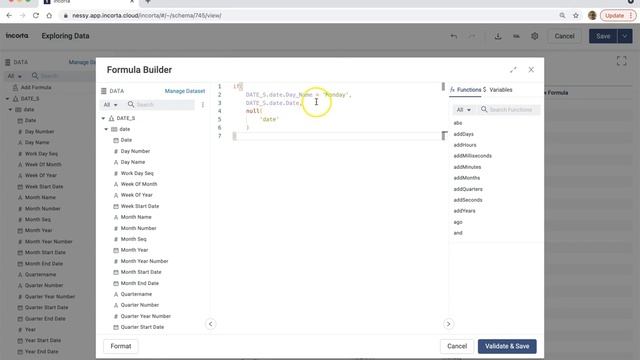Select the Week Of Month column
640x360 pixels.
point(139,184)
